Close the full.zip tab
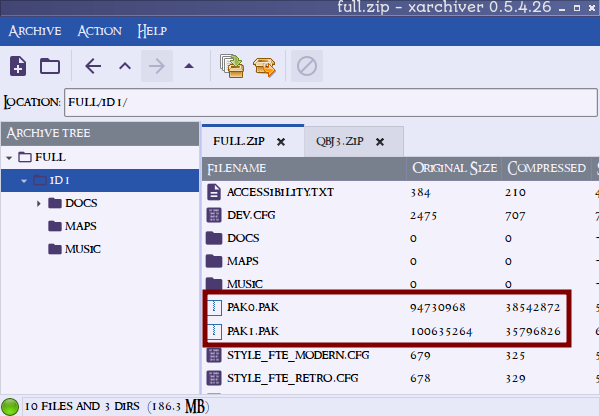Image resolution: width=600 pixels, height=416 pixels. [281, 142]
